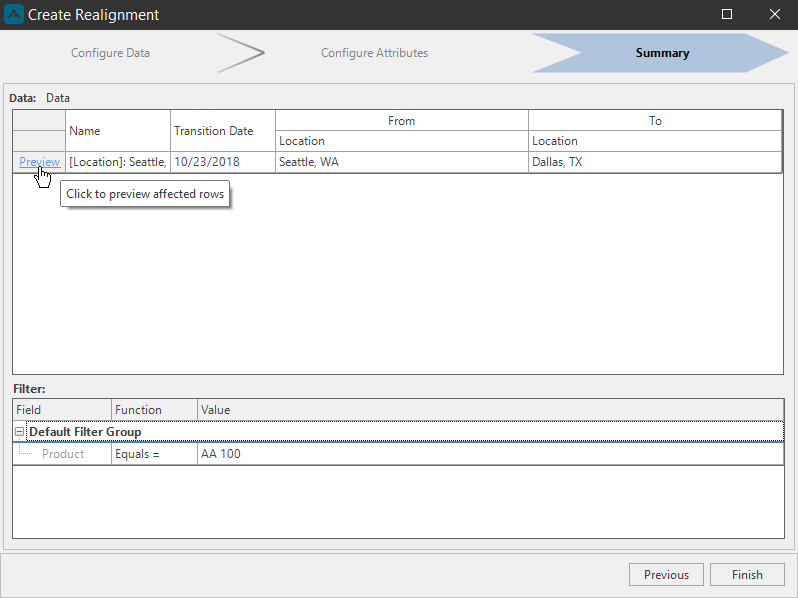This screenshot has height=598, width=798.
Task: Select the Product filter field cell
Action: [x=63, y=454]
